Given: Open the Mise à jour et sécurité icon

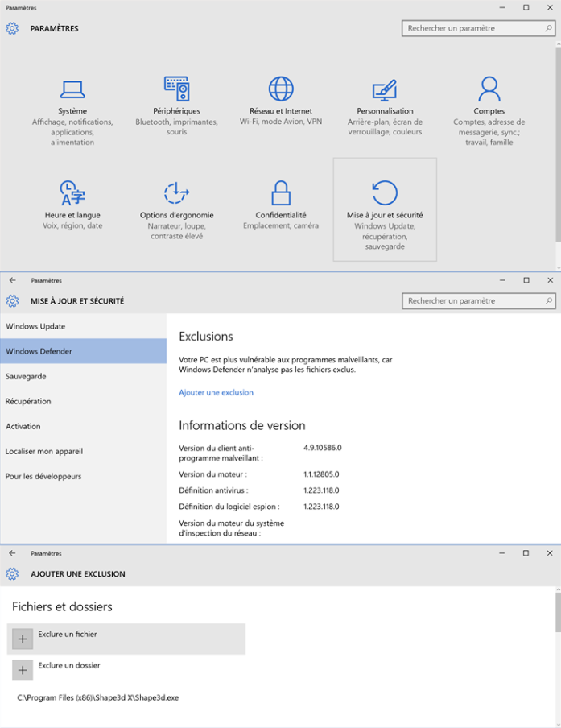Looking at the screenshot, I should (385, 192).
